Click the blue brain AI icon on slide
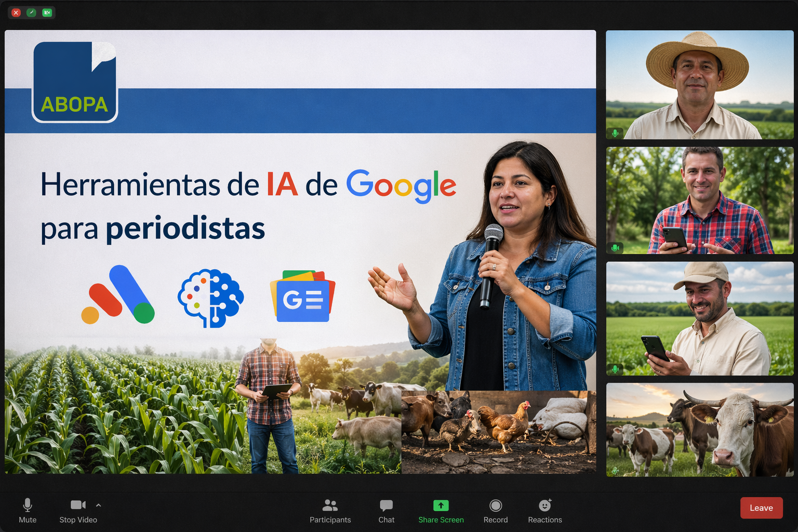 [x=211, y=298]
